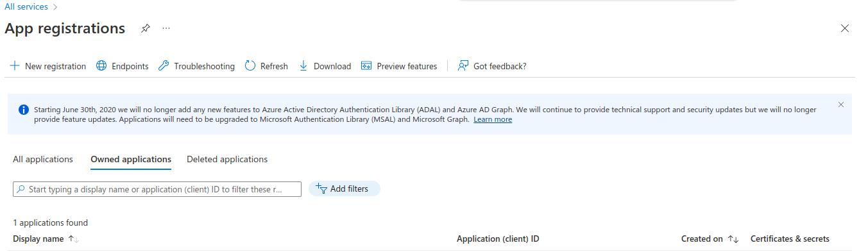Open Preview features
Screen dimensions: 868x252
399,66
